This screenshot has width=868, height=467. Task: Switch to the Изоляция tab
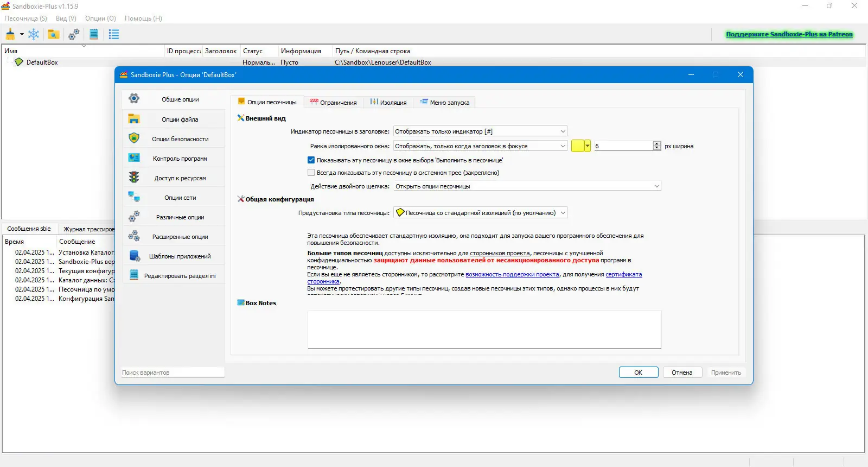pos(388,102)
